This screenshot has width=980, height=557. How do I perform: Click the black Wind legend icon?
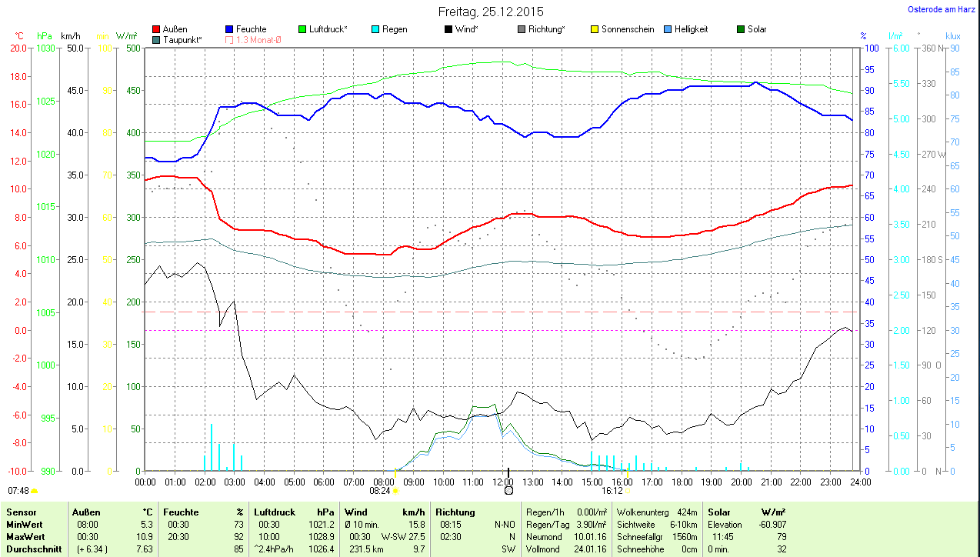pyautogui.click(x=448, y=29)
